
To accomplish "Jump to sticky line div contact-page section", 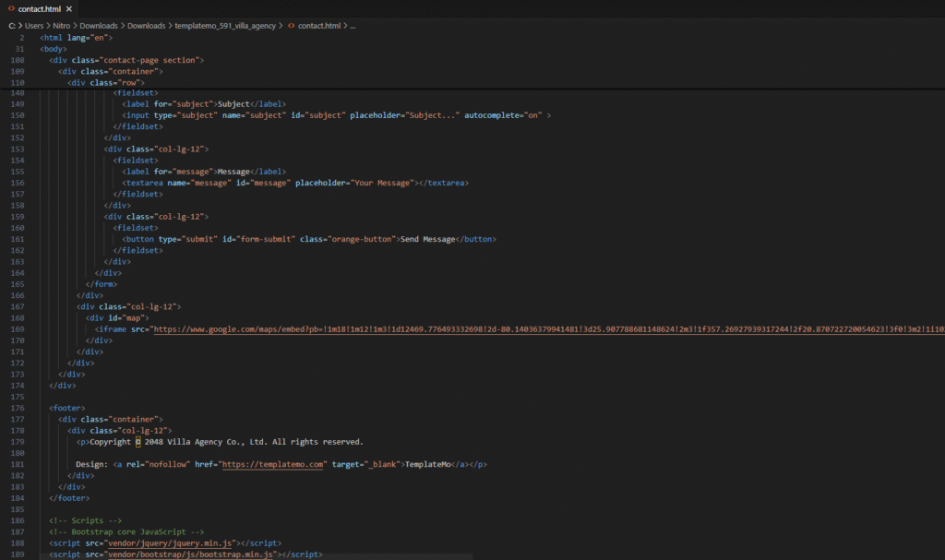I will click(126, 60).
